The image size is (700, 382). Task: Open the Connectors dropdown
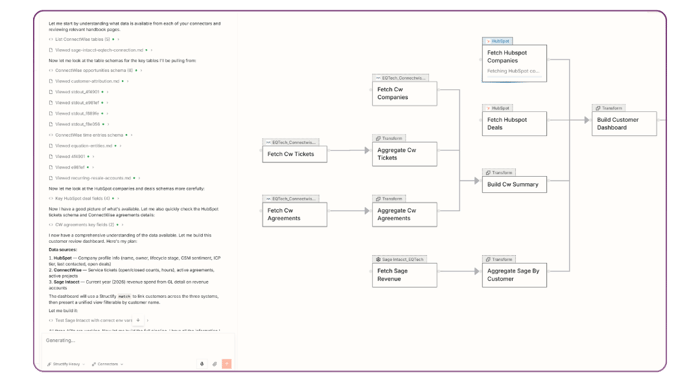coord(108,364)
